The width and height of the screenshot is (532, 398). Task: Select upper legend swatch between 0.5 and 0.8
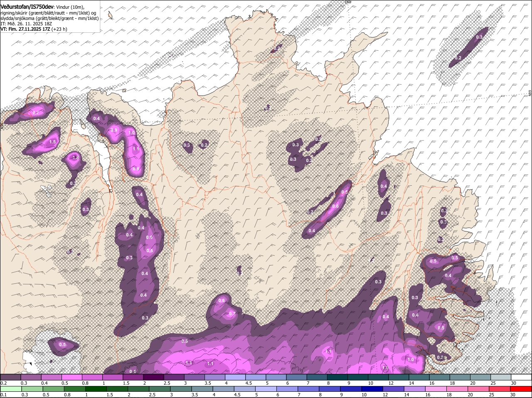(72, 377)
